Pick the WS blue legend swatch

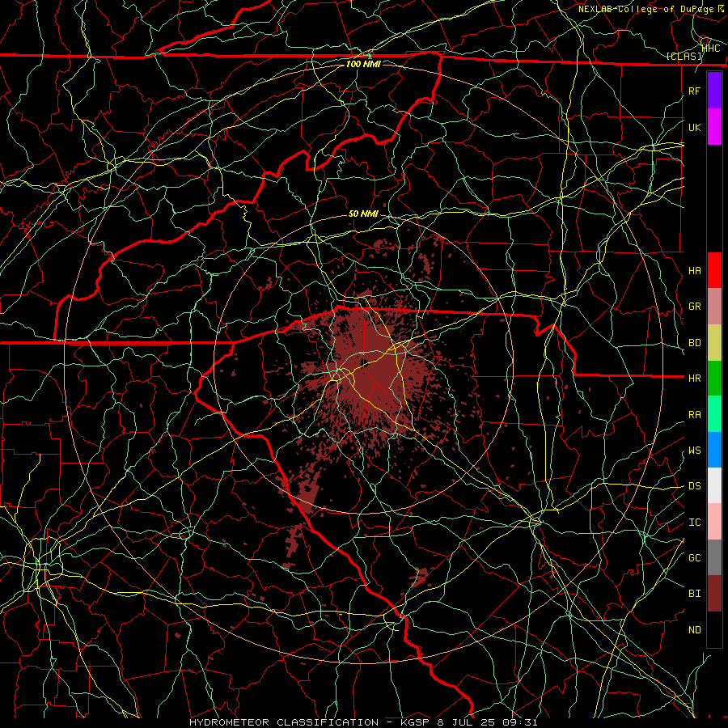[x=714, y=450]
